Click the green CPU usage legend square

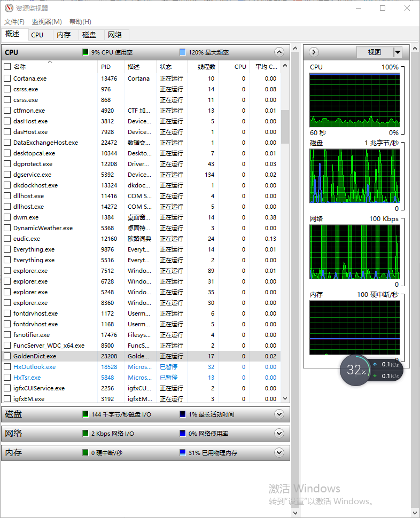pyautogui.click(x=85, y=52)
